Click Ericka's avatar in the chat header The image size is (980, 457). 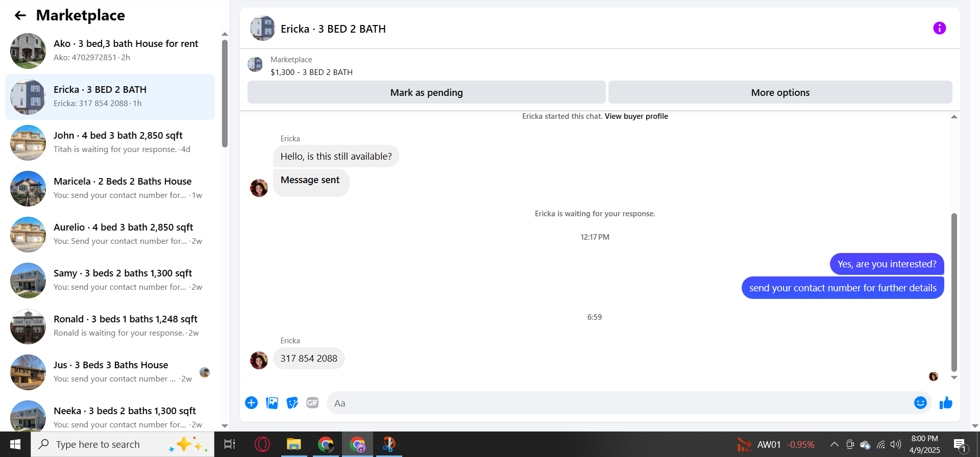(262, 28)
